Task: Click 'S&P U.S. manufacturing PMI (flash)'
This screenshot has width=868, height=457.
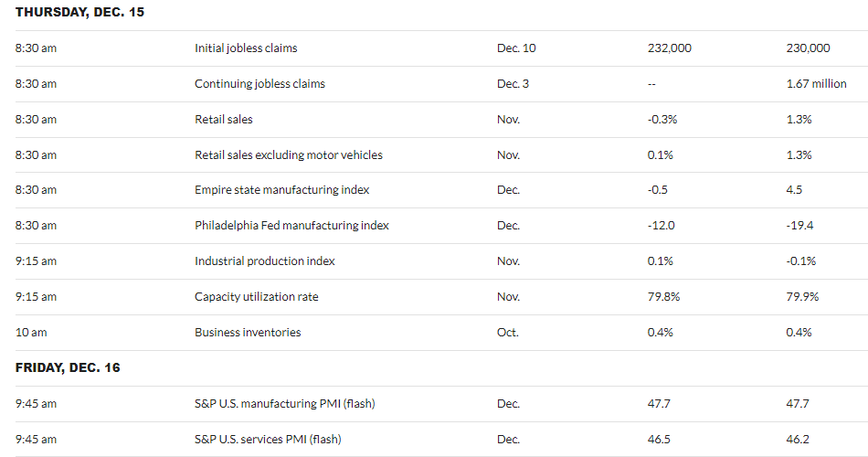Action: (x=284, y=403)
